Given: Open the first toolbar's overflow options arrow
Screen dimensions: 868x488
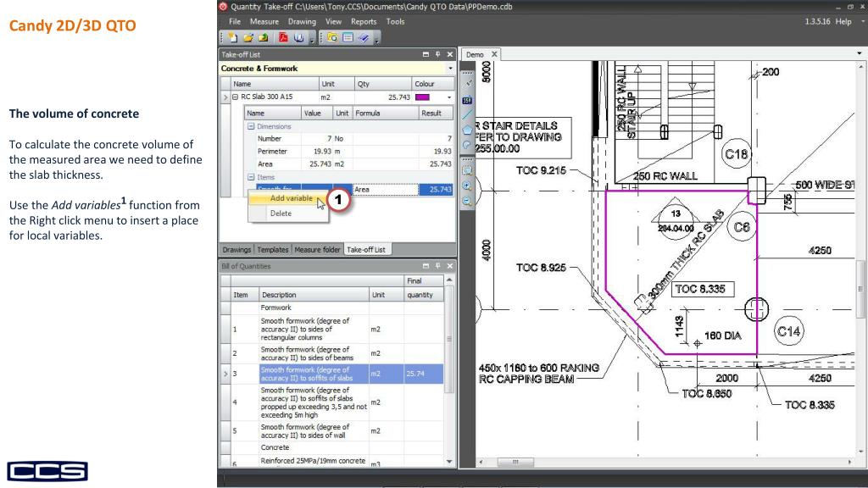Looking at the screenshot, I should click(x=312, y=39).
